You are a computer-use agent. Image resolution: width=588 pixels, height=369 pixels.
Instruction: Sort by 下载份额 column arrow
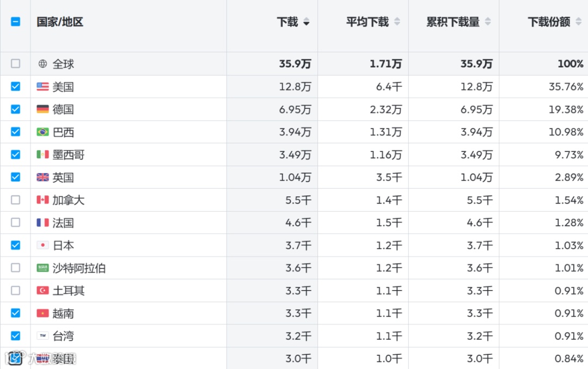578,22
